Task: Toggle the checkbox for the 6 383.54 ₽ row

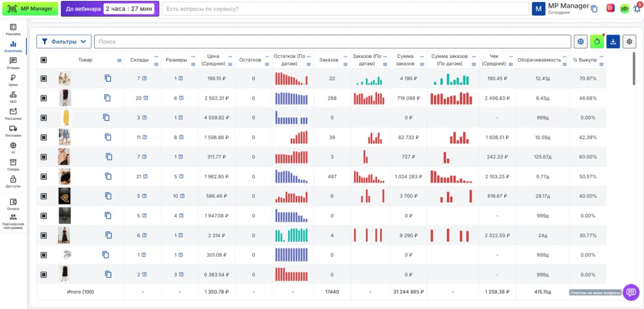Action: [x=44, y=274]
